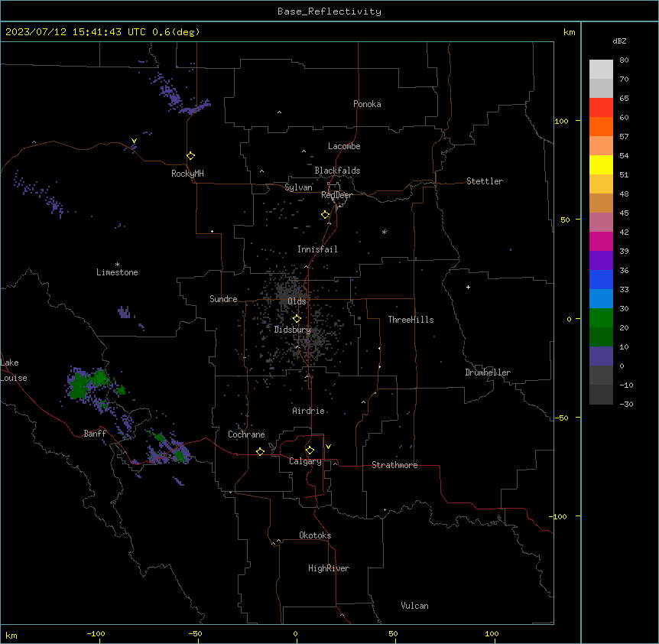Click the -100 tick on the bottom axis
This screenshot has height=644, width=659.
tap(96, 633)
